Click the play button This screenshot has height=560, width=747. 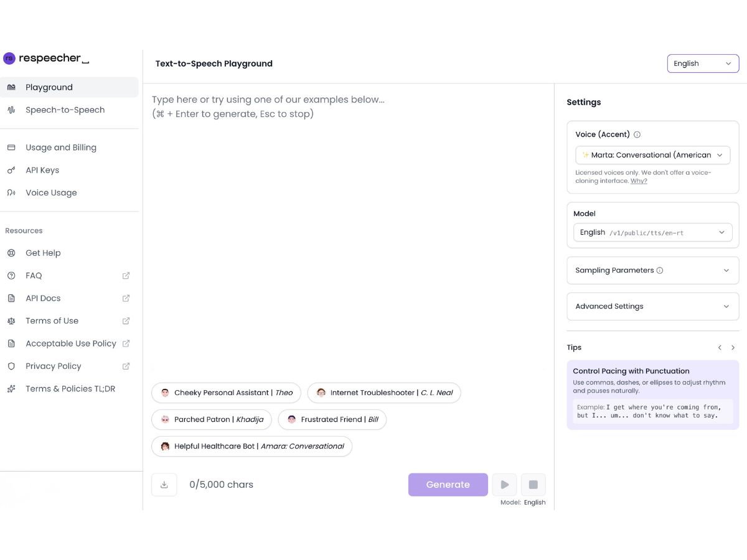click(x=505, y=485)
